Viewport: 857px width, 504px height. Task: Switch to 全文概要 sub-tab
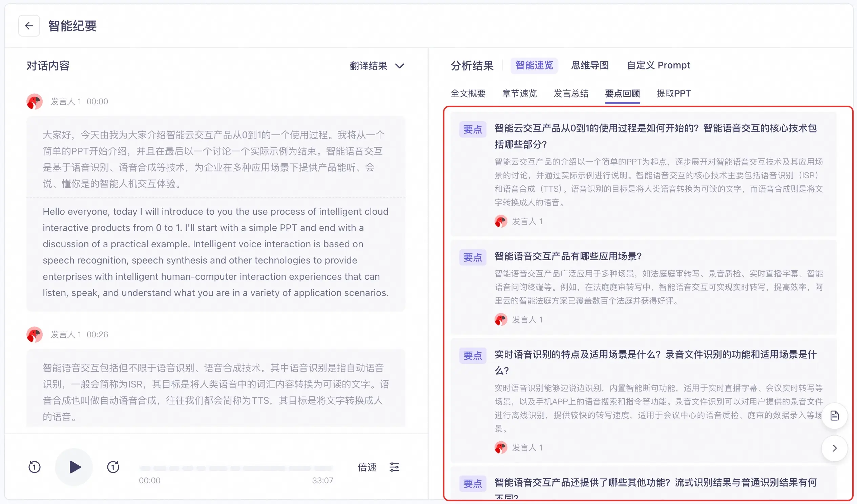(468, 93)
